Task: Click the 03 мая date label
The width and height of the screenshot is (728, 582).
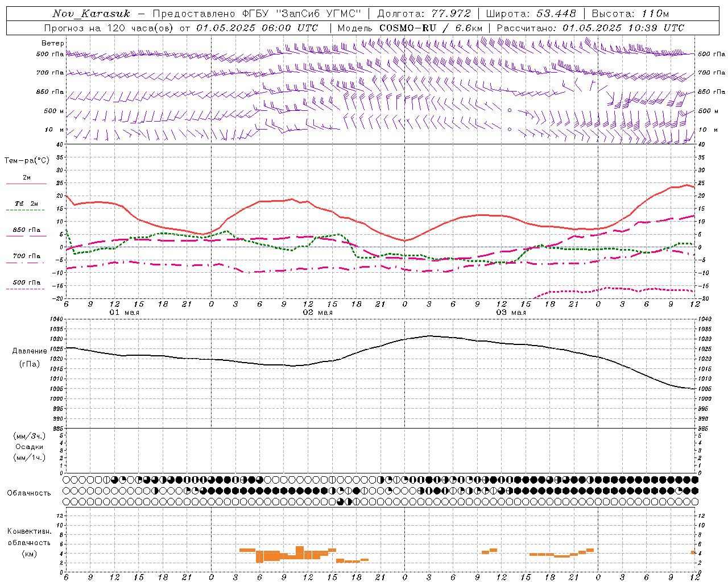Action: pyautogui.click(x=511, y=313)
